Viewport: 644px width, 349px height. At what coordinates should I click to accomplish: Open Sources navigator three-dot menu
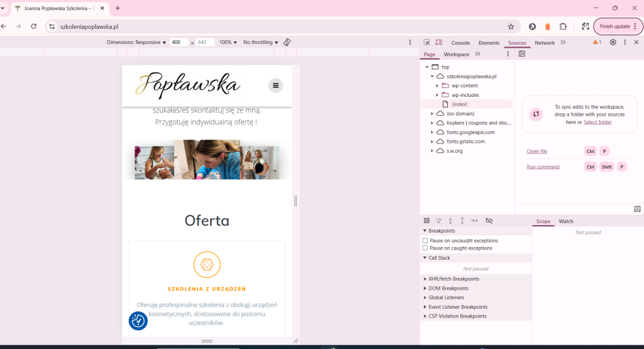[508, 54]
